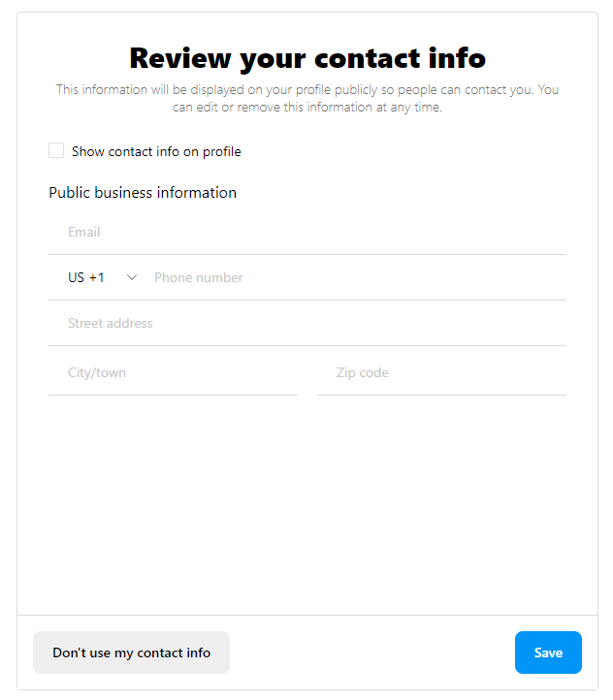The height and width of the screenshot is (700, 613).
Task: Click into the Zip code field
Action: pyautogui.click(x=441, y=373)
